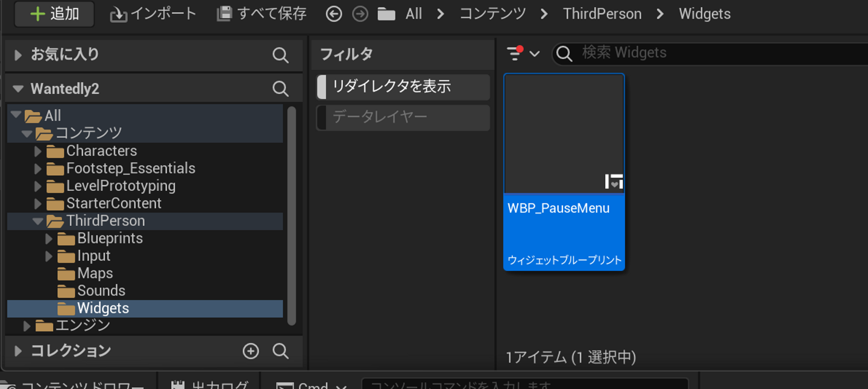868x389 pixels.
Task: Expand the Footstep_Essentials folder arrow
Action: click(x=38, y=168)
